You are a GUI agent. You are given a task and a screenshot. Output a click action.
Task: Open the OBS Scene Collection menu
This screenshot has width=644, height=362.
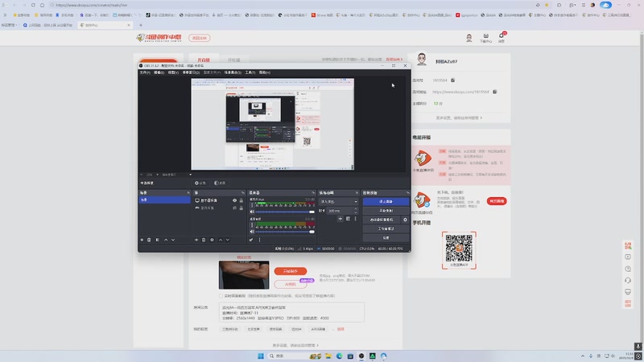pos(233,72)
